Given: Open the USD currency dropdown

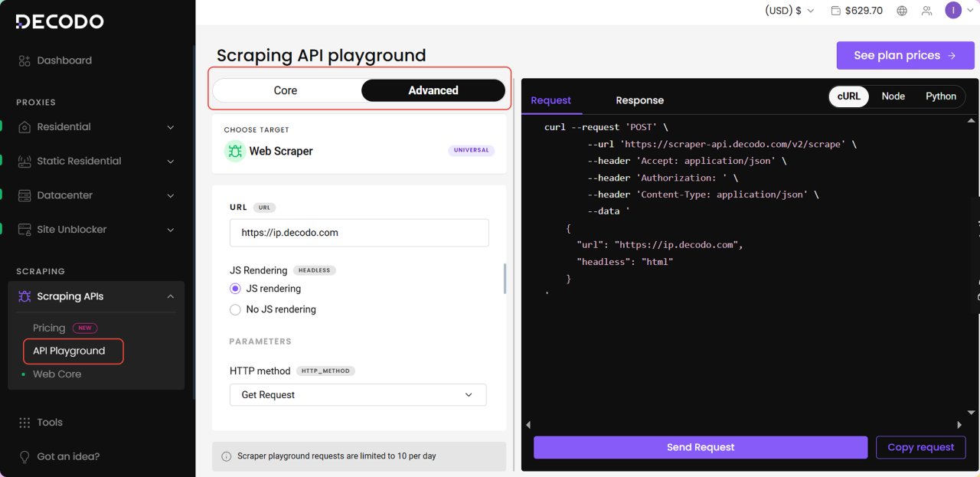Looking at the screenshot, I should tap(789, 11).
